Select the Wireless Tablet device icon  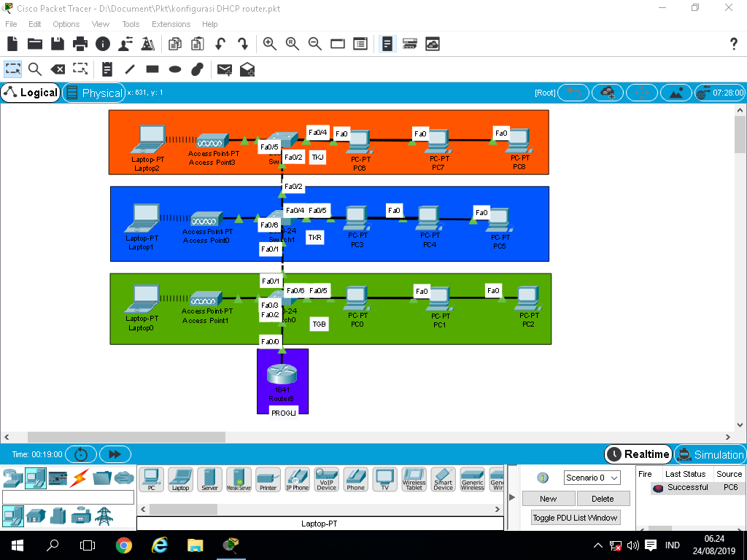point(414,479)
